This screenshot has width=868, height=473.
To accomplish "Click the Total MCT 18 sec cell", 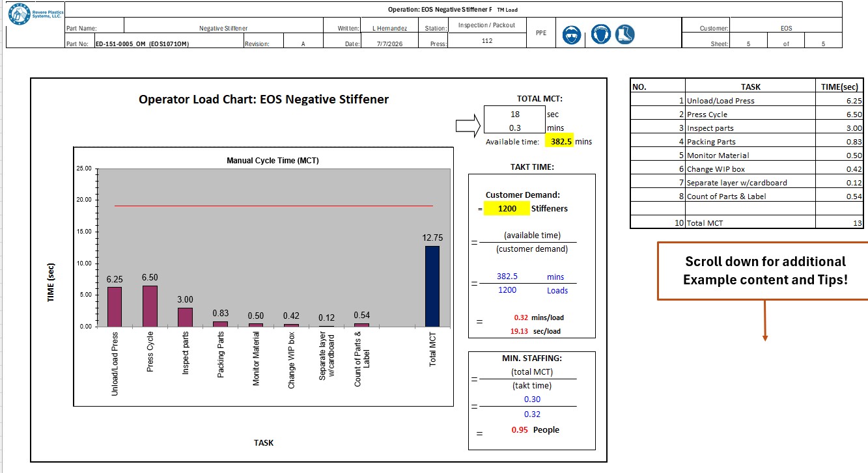I will pos(514,114).
